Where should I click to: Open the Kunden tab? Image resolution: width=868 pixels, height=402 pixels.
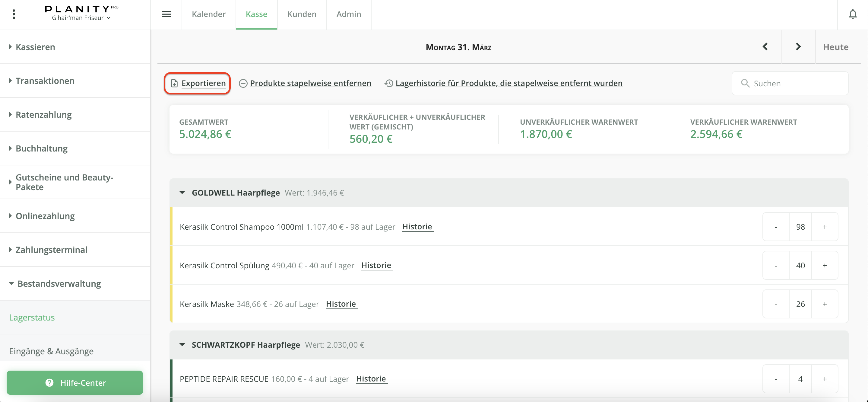click(x=302, y=14)
